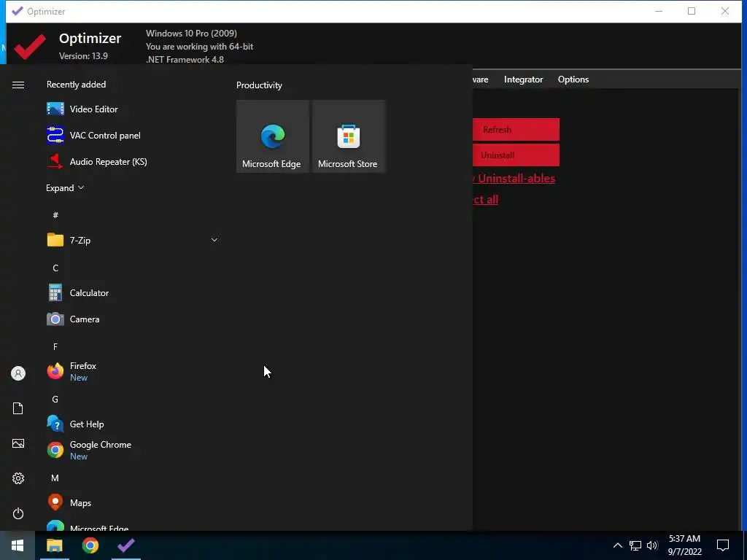The width and height of the screenshot is (747, 560).
Task: Expand the 7-Zip folder chevron
Action: pos(214,240)
